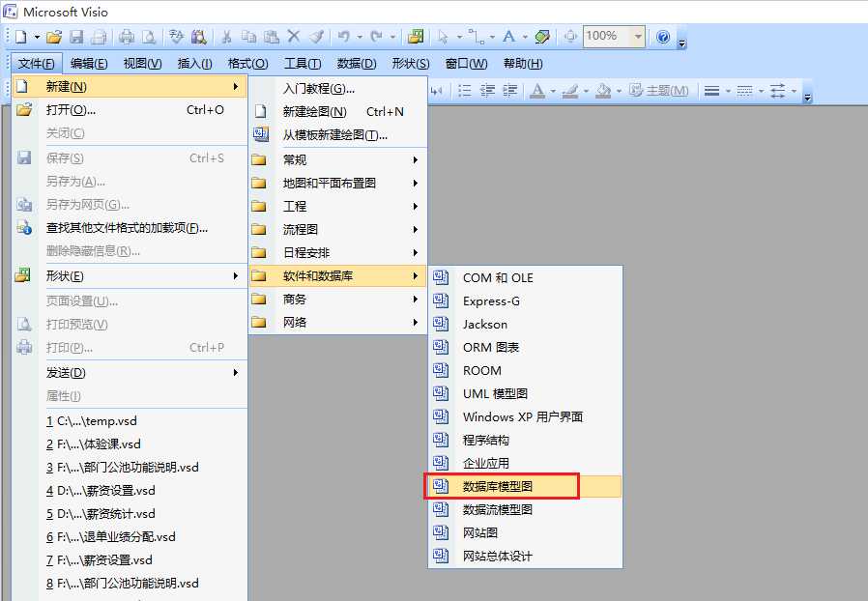Choose the 数据流模型图 template

click(525, 509)
